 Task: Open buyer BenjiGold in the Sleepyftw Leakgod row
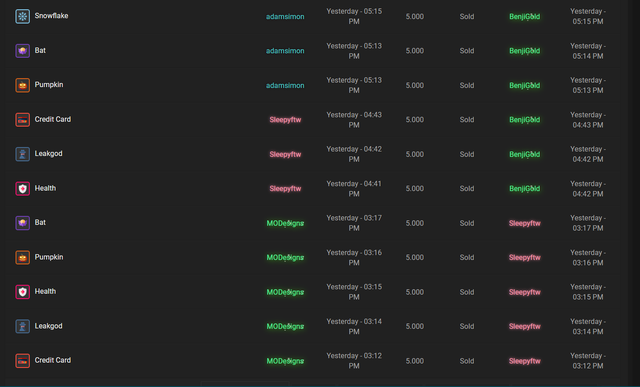point(524,154)
